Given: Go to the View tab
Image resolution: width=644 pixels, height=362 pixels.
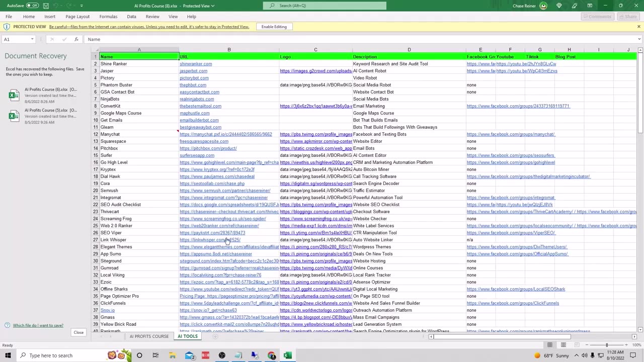Looking at the screenshot, I should click(173, 17).
